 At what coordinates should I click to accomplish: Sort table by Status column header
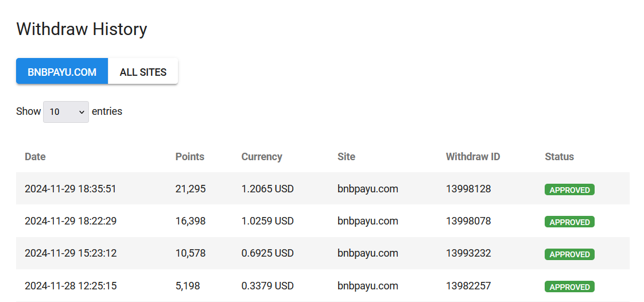coord(560,157)
